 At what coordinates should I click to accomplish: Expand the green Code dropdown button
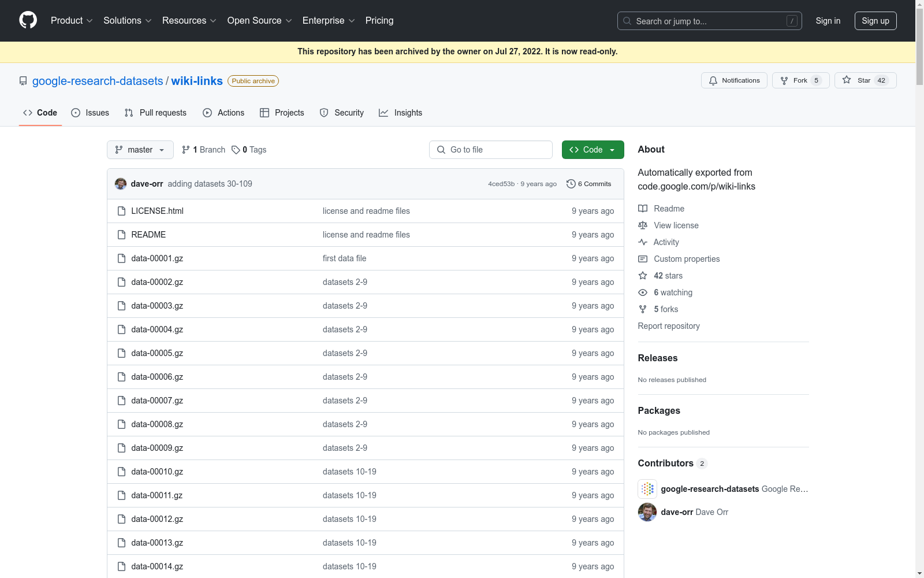click(x=593, y=150)
